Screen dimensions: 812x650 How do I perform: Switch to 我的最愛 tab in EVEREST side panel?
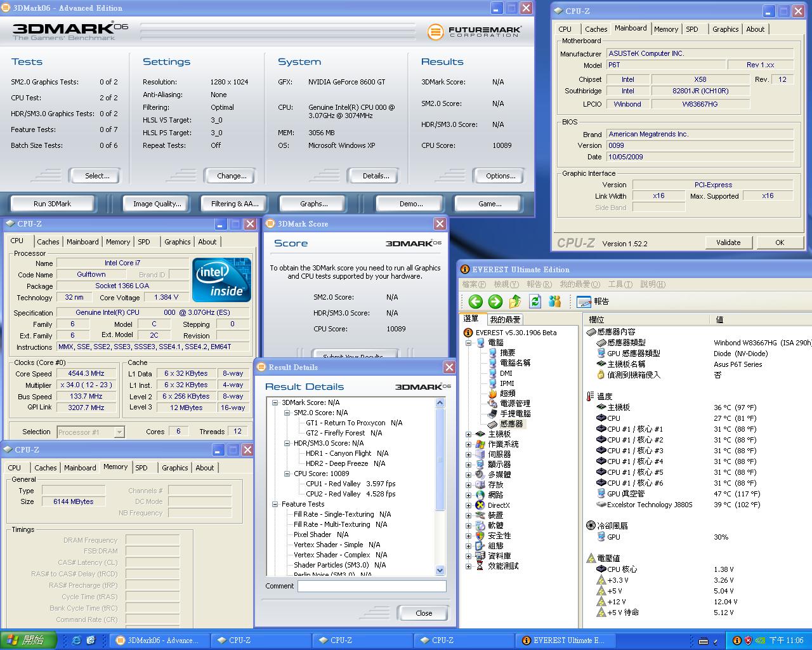coord(505,319)
